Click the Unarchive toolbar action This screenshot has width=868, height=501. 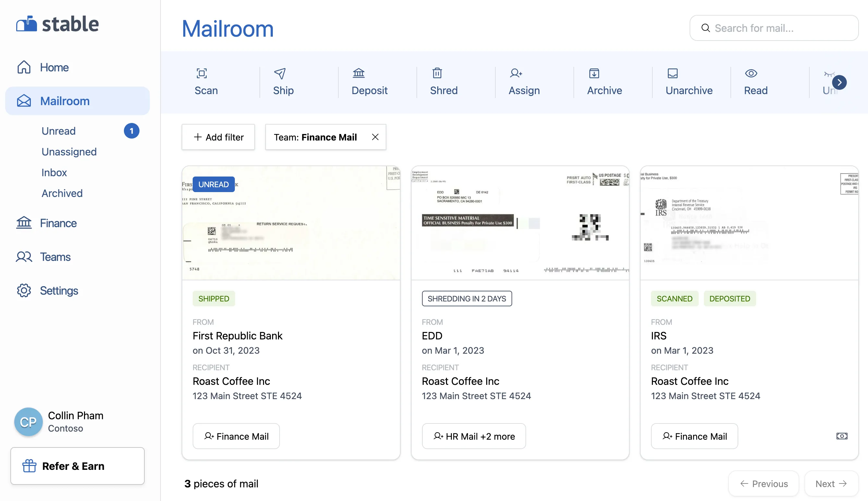689,82
